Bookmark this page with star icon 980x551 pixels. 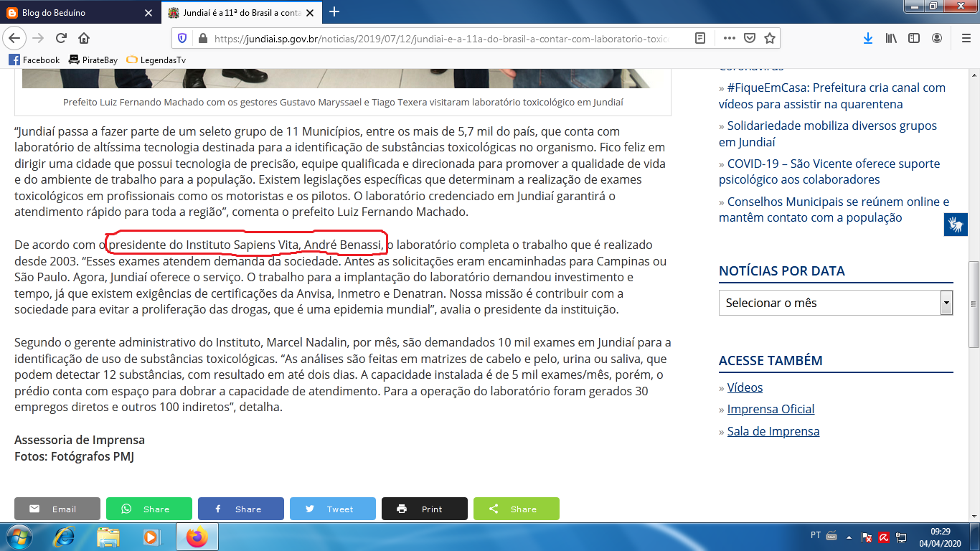click(x=770, y=38)
